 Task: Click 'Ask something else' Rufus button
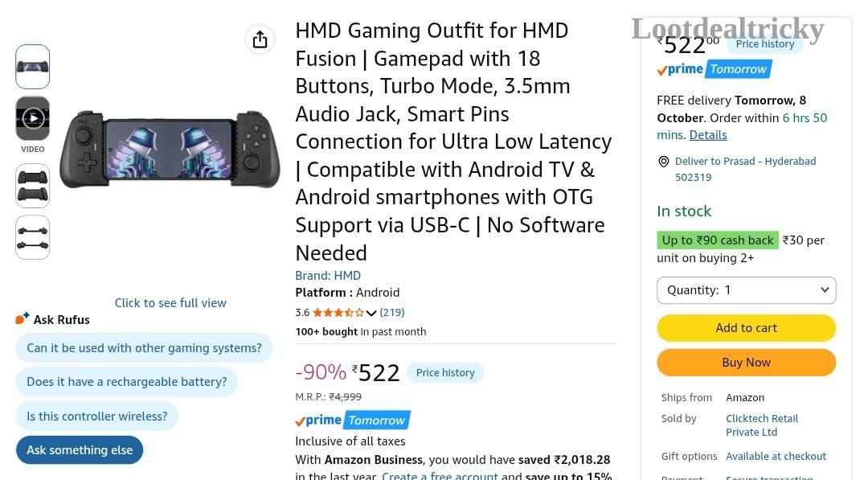click(79, 449)
